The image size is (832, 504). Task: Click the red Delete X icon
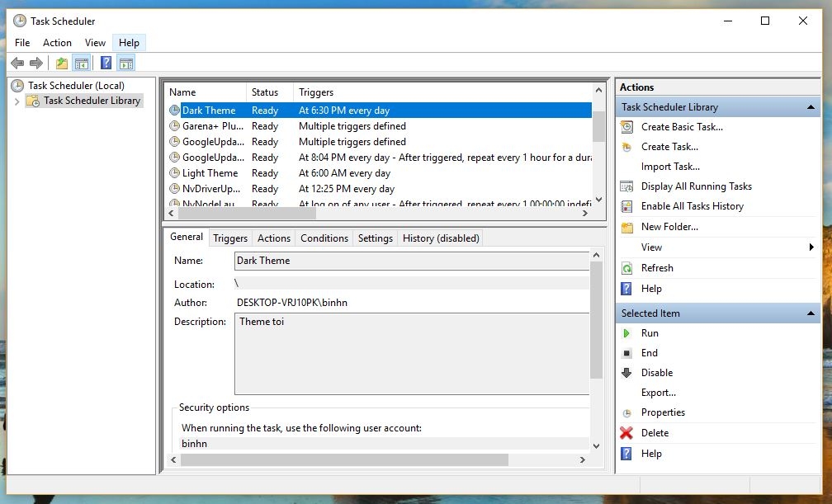627,433
